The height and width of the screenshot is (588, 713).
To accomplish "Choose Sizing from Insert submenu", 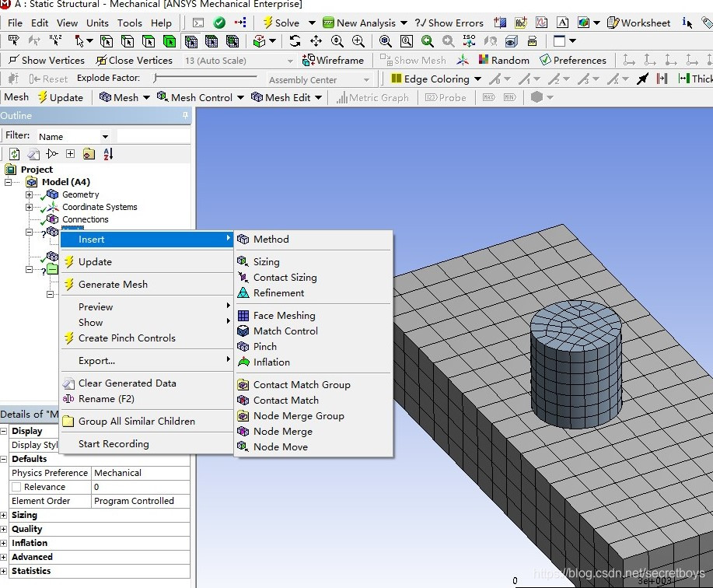I will tap(313, 262).
